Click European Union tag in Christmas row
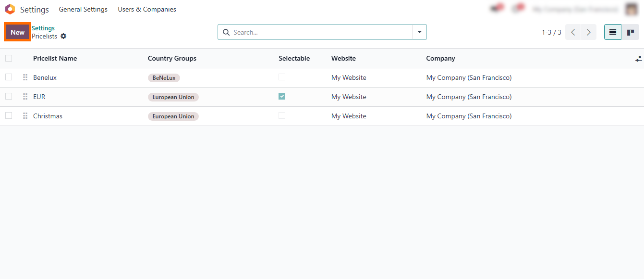 click(173, 116)
